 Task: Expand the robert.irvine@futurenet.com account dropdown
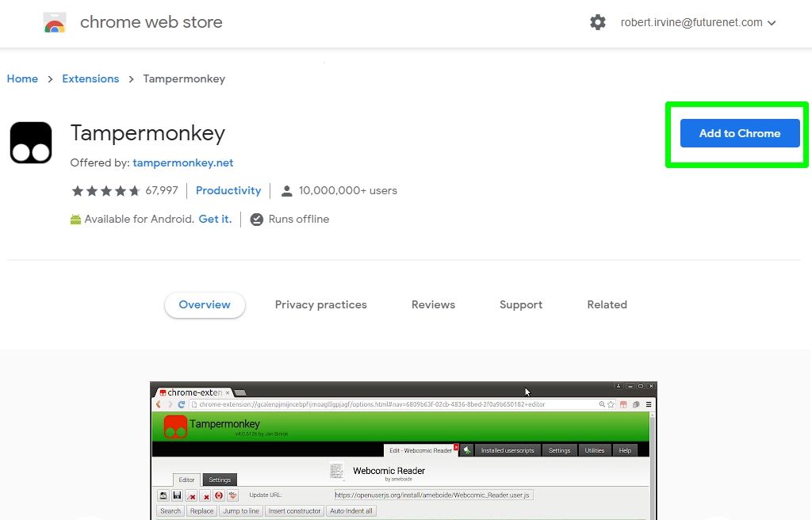tap(698, 22)
